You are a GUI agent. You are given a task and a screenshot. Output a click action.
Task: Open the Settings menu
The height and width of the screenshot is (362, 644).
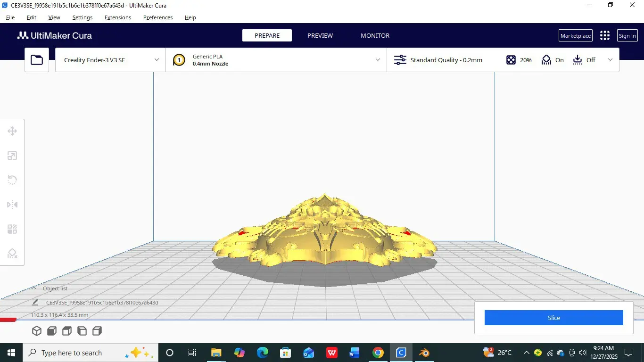click(83, 17)
